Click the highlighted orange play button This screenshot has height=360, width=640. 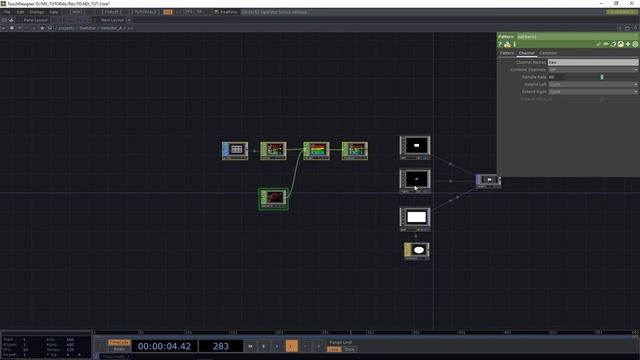point(291,346)
